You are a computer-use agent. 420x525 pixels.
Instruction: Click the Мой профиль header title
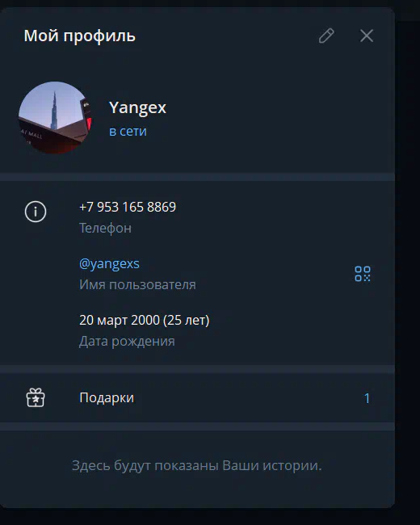point(80,36)
